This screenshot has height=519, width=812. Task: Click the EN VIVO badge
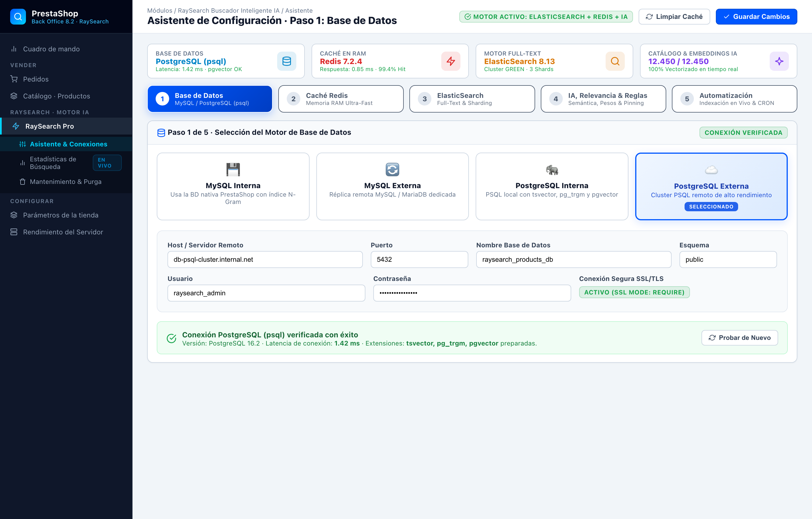107,163
